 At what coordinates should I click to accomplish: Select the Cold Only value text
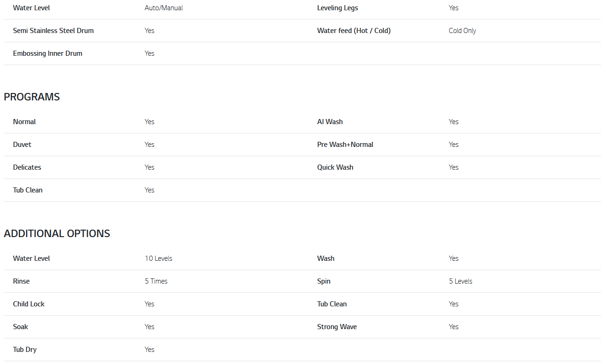click(462, 31)
